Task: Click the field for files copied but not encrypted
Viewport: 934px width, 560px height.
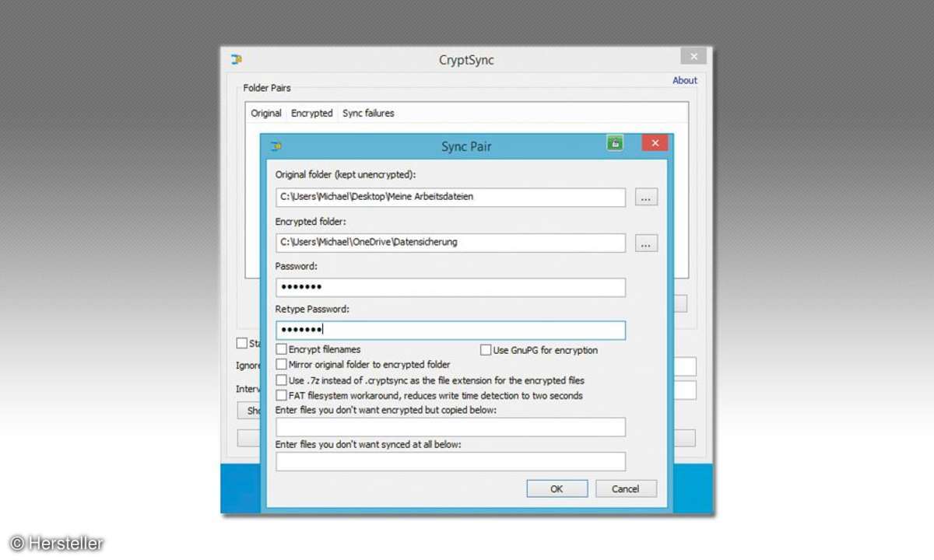Action: coord(451,427)
